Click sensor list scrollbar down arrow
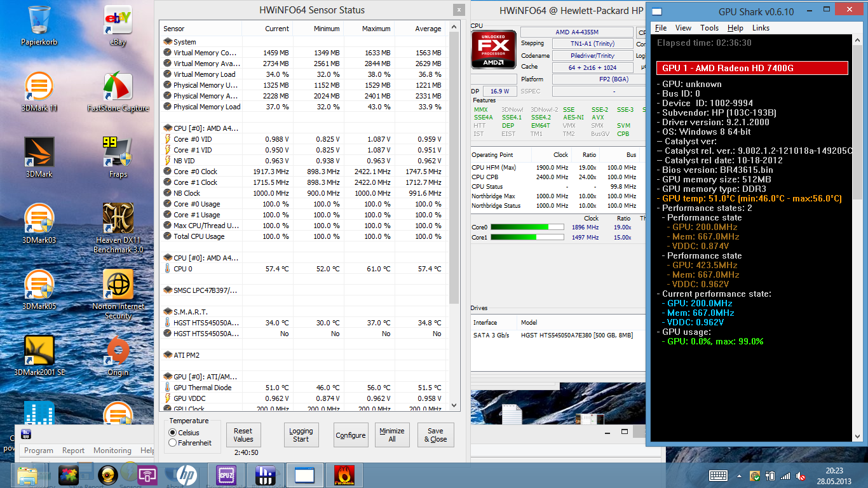868x488 pixels. coord(454,405)
